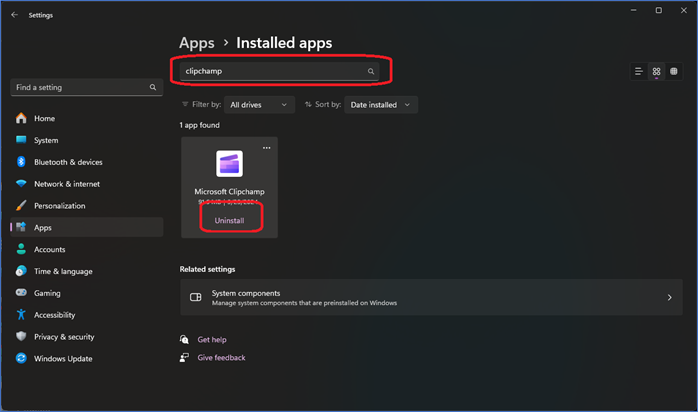Viewport: 698px width, 412px height.
Task: Switch to tile view layout icon
Action: coord(674,71)
